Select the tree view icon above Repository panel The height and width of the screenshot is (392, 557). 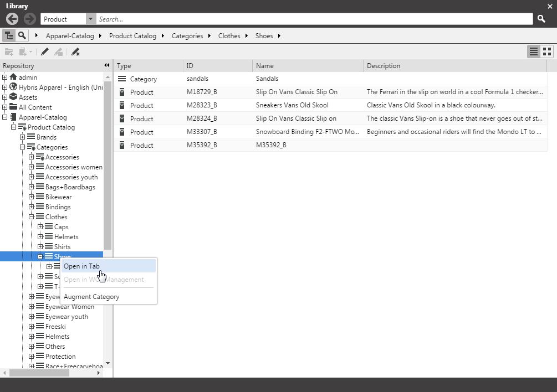[8, 35]
